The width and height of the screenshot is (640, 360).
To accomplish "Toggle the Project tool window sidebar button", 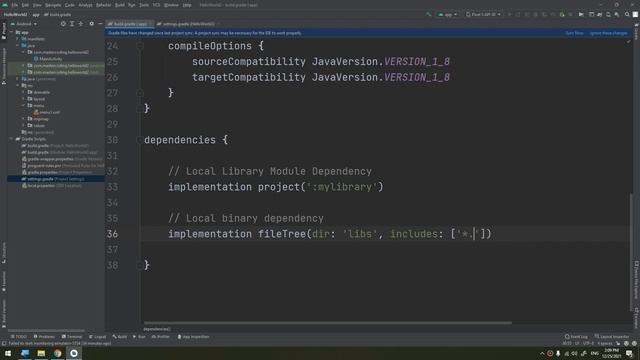I will pos(4,31).
